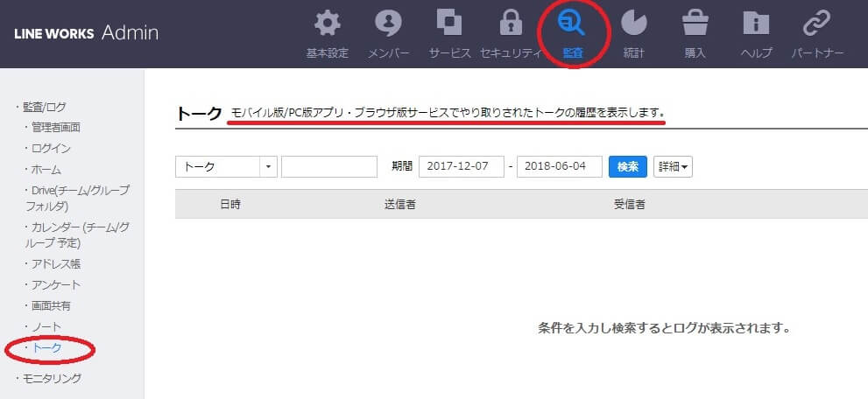Screen dimensions: 868x399
Task: Click the メンバー person icon
Action: [x=388, y=24]
